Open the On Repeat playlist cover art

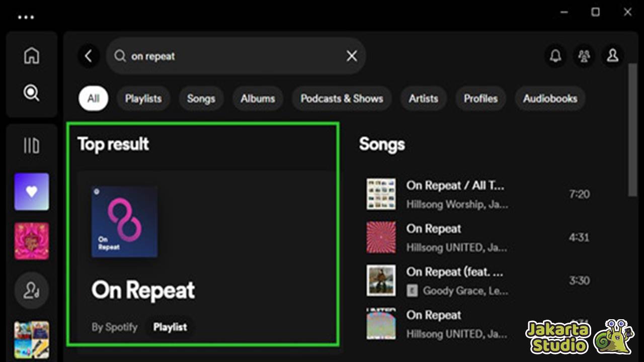coord(124,222)
